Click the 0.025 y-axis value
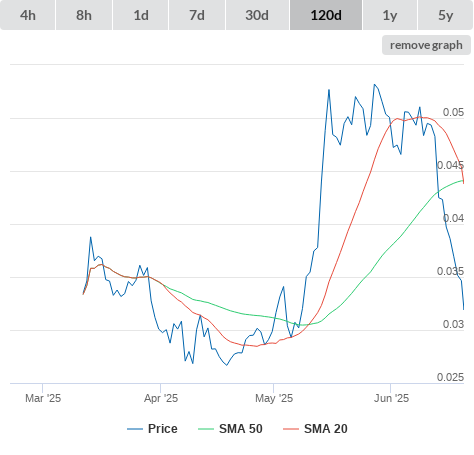The width and height of the screenshot is (474, 455). [x=450, y=377]
